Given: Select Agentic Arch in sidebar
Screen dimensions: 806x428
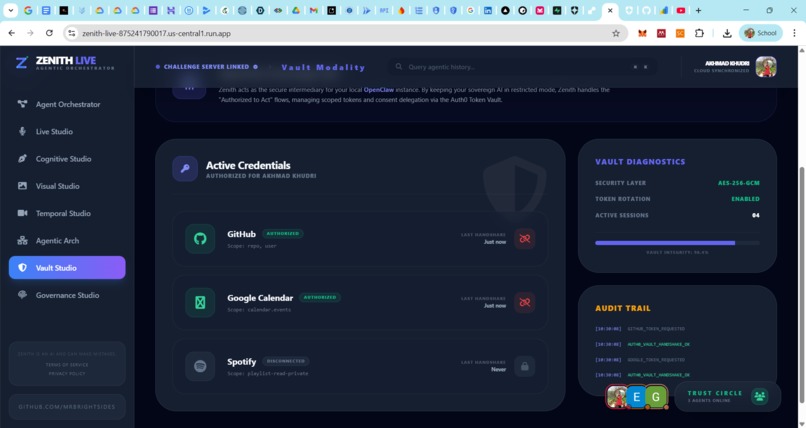Looking at the screenshot, I should [x=67, y=240].
